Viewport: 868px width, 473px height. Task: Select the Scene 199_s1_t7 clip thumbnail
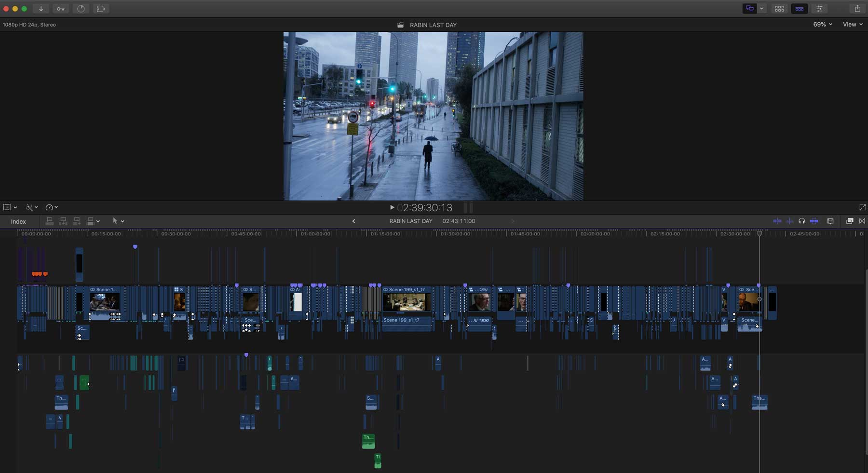[x=407, y=302]
